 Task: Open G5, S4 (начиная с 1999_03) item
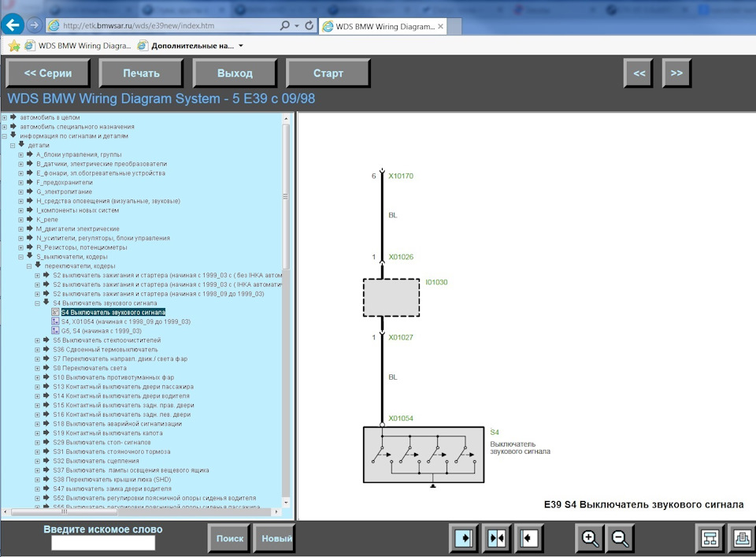tap(102, 331)
